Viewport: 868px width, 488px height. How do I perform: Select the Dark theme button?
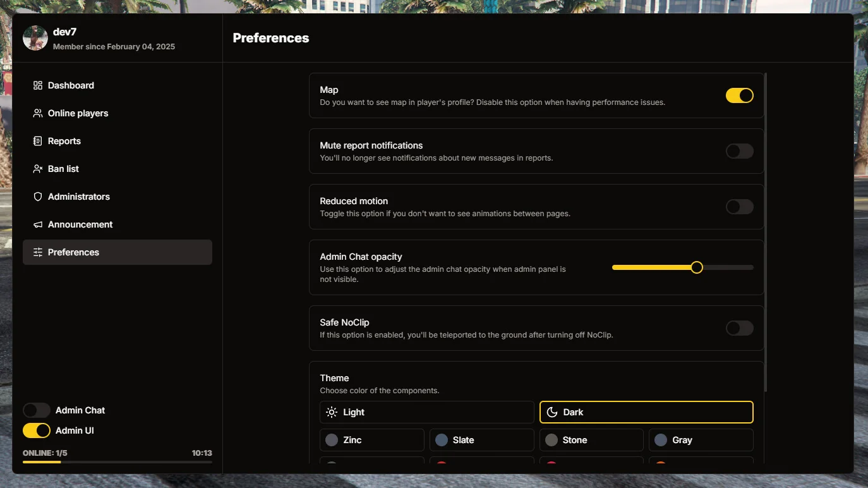point(646,412)
